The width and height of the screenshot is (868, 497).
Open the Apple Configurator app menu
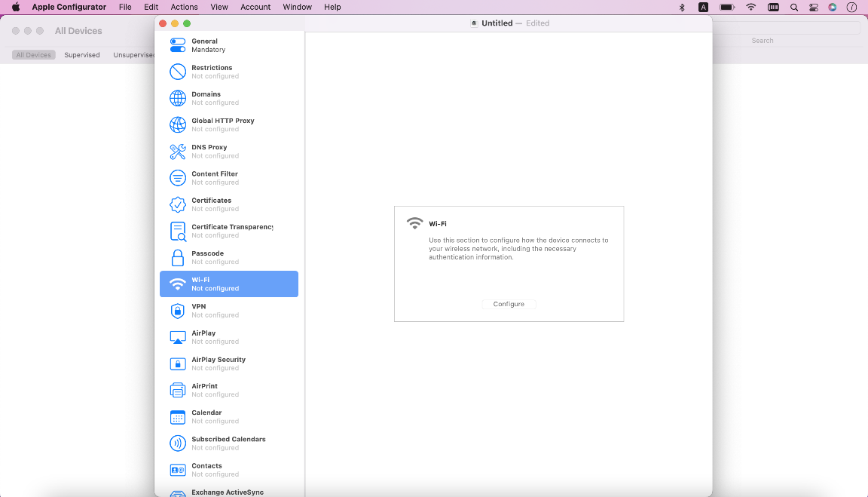69,8
